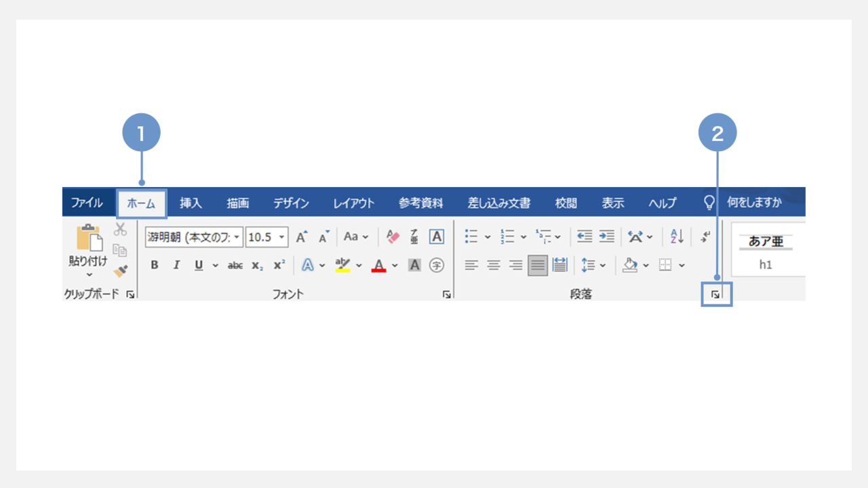Open the Help (ヘルプ) tab

[x=663, y=203]
